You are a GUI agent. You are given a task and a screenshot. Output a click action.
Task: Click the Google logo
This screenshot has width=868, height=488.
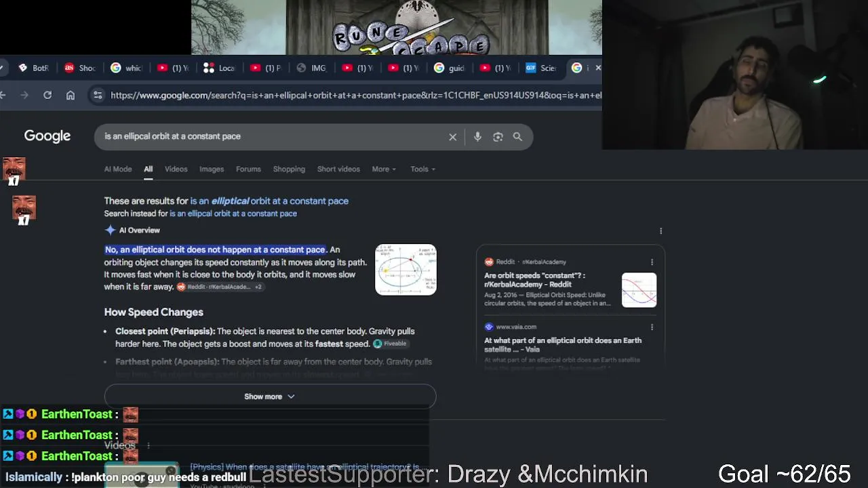pos(47,136)
